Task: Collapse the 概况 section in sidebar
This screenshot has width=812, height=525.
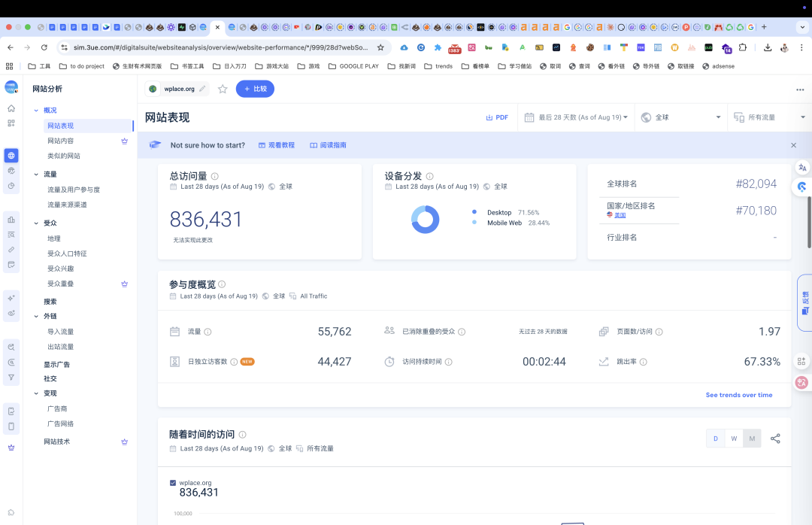Action: (x=36, y=111)
